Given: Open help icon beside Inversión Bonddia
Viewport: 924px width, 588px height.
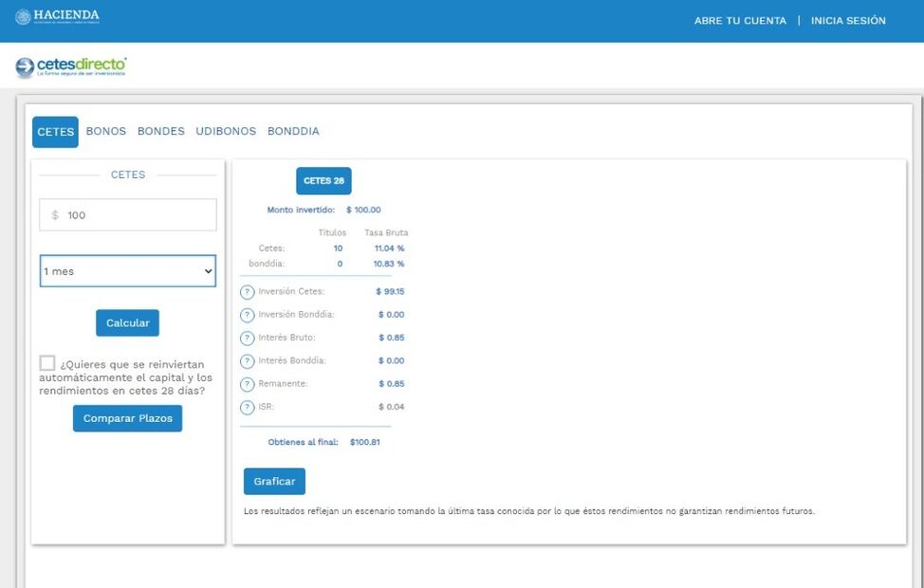Looking at the screenshot, I should [x=248, y=315].
